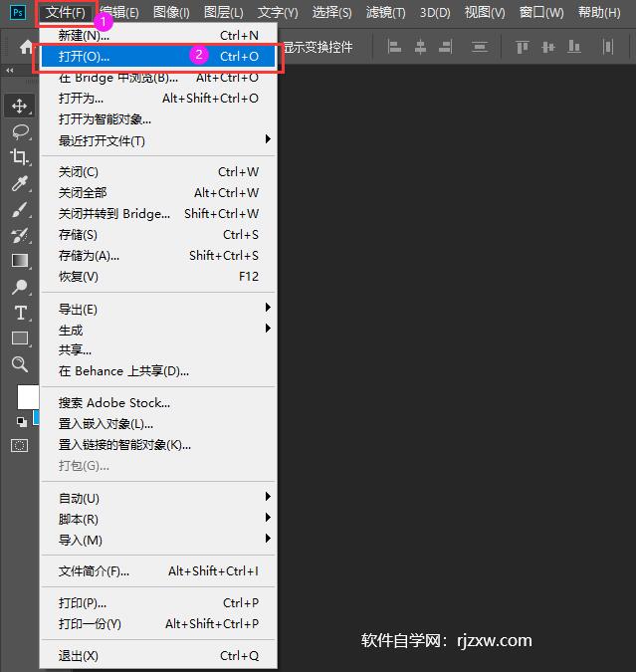Choose 退出(X) menu item
Screen dimensions: 636x672
158,656
